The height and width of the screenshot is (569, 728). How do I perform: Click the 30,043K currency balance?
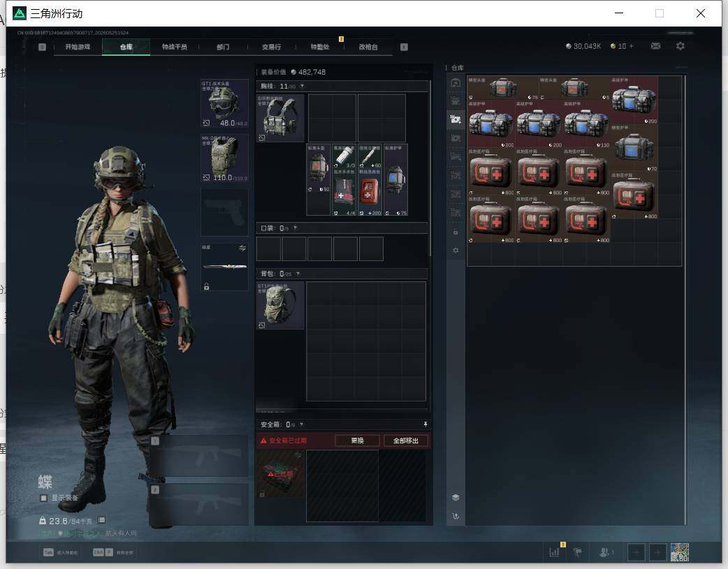click(x=583, y=46)
